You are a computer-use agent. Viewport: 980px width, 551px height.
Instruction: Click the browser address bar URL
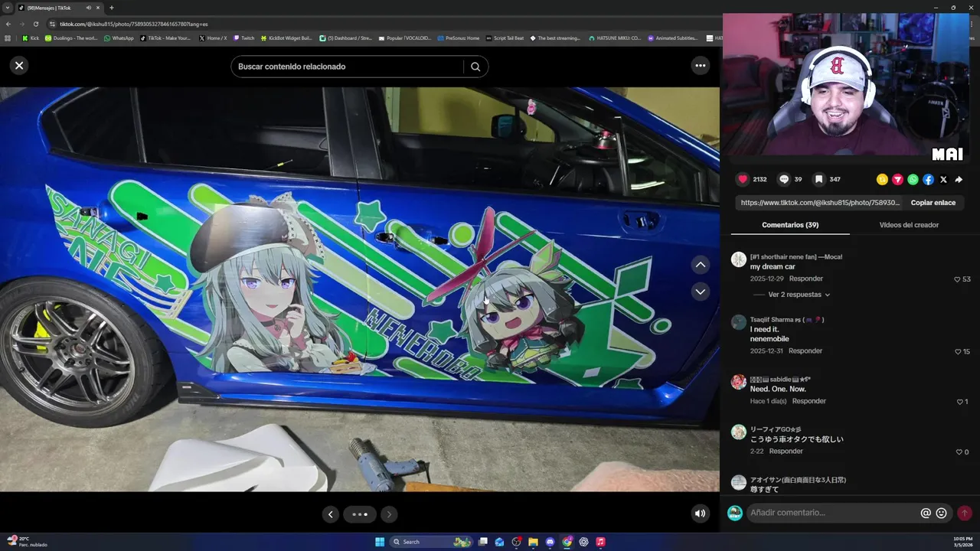pos(134,24)
